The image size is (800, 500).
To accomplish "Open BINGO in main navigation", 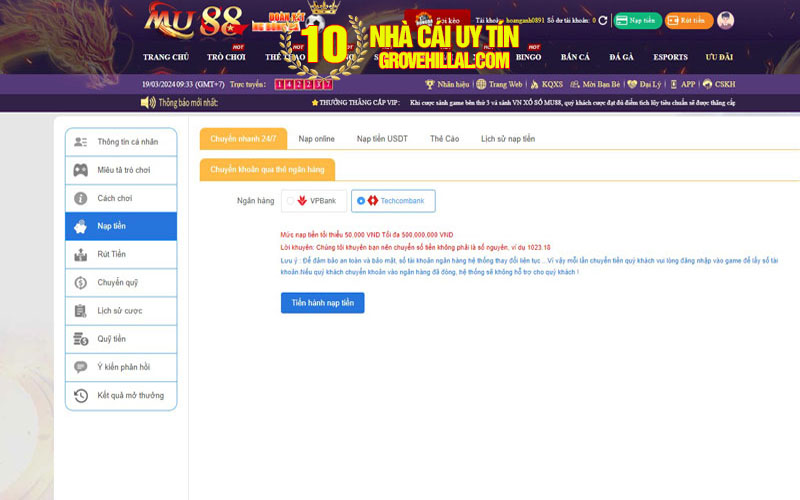I will (x=528, y=57).
